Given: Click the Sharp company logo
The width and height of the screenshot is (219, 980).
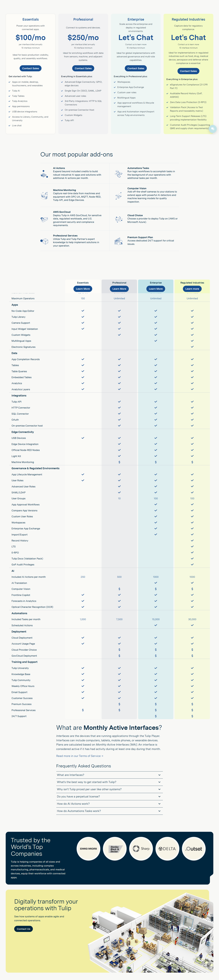Looking at the screenshot, I should click(141, 849).
